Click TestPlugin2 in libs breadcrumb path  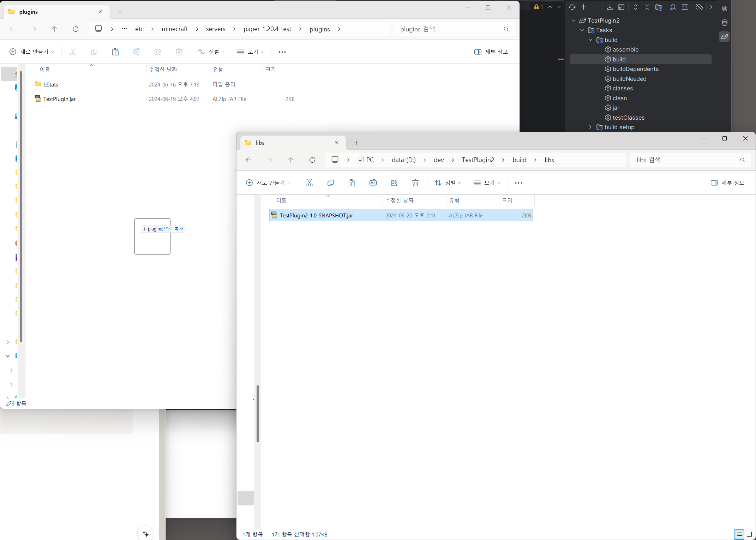478,160
